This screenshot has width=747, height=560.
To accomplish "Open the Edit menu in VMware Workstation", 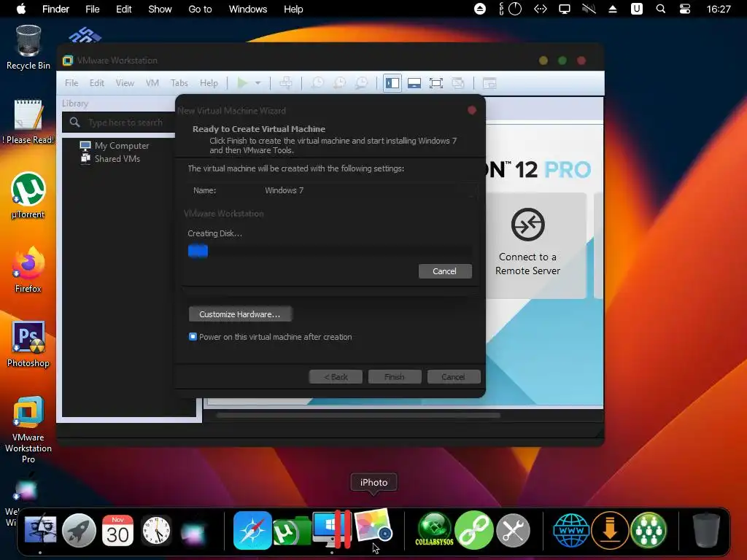I will click(x=97, y=83).
